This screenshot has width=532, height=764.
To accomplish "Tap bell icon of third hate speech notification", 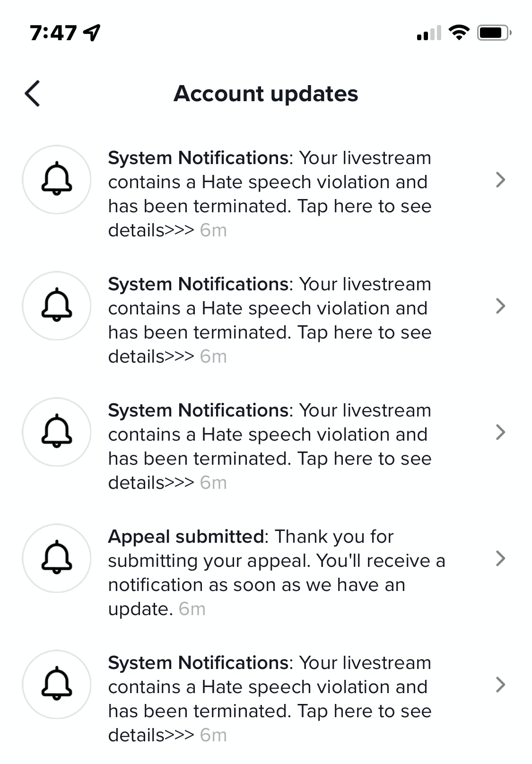I will 57,432.
